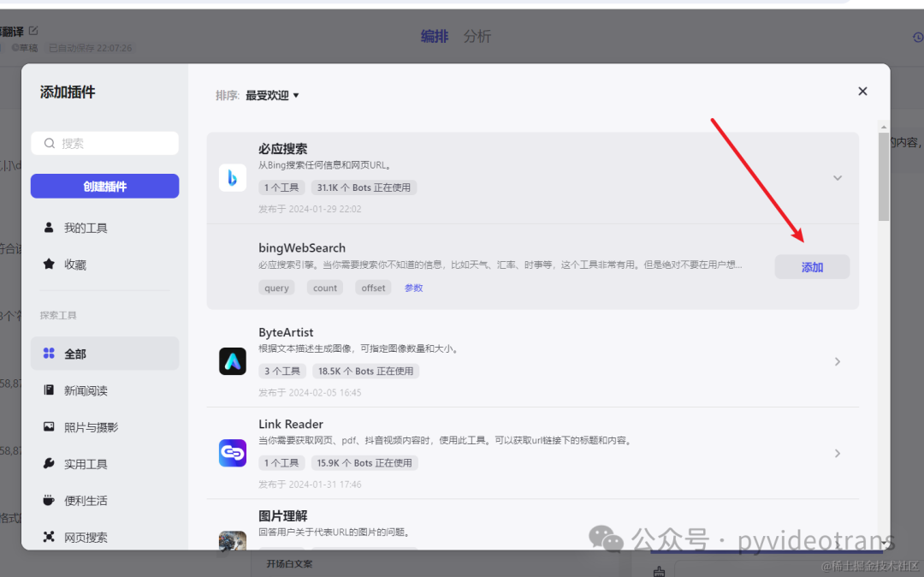
Task: Click the 便利生活 cup icon
Action: coord(49,501)
